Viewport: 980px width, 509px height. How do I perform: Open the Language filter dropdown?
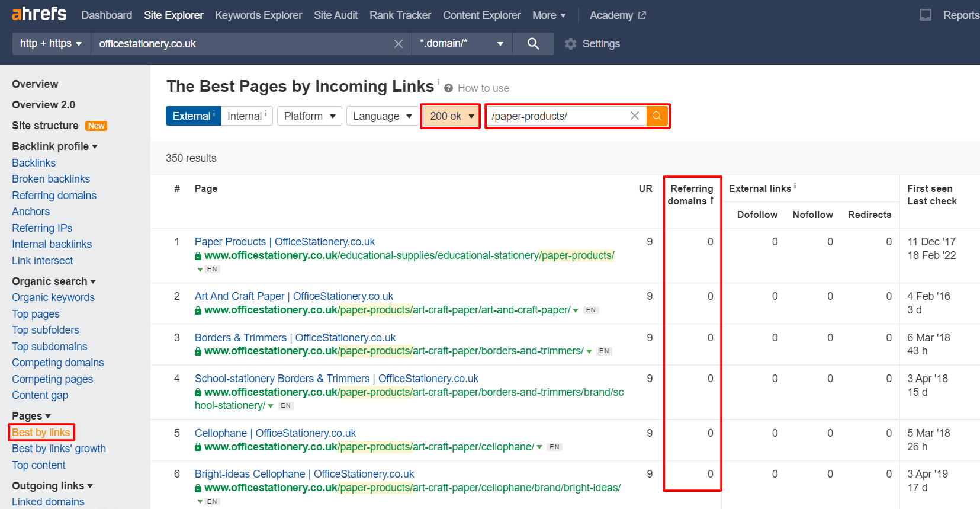pos(383,116)
